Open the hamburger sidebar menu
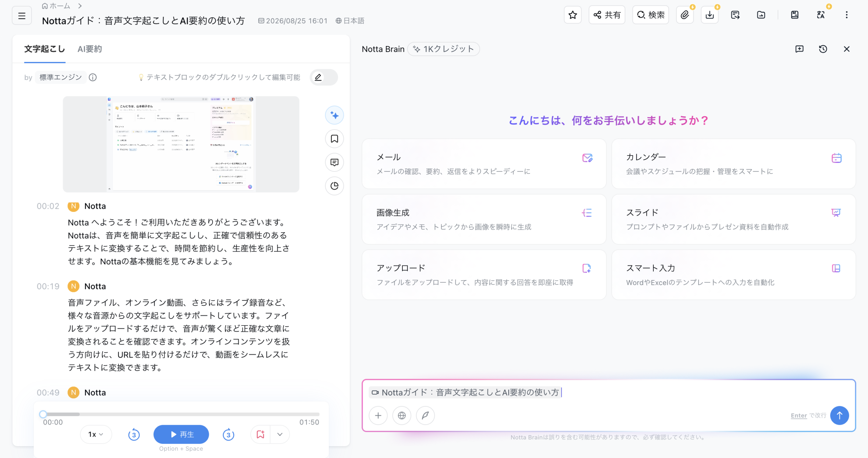 click(x=22, y=16)
